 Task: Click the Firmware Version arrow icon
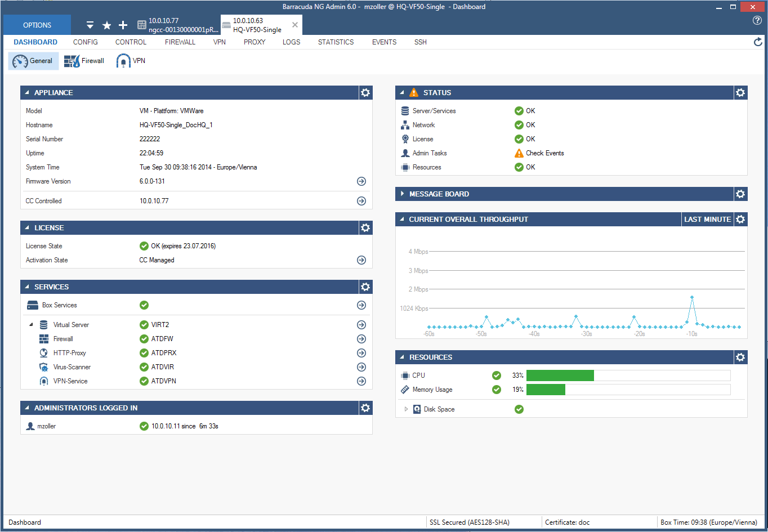[361, 181]
